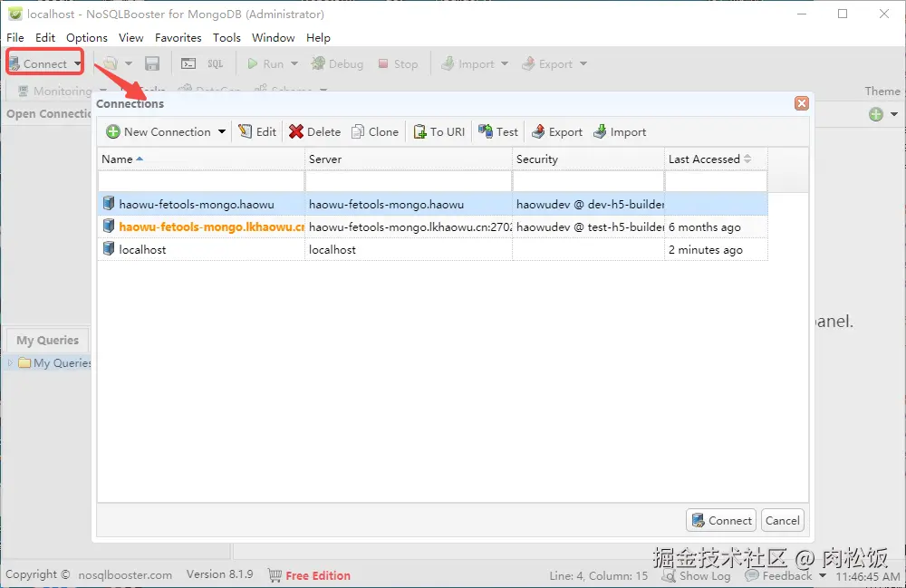Open the Favorites menu
Viewport: 906px width, 588px height.
[178, 37]
